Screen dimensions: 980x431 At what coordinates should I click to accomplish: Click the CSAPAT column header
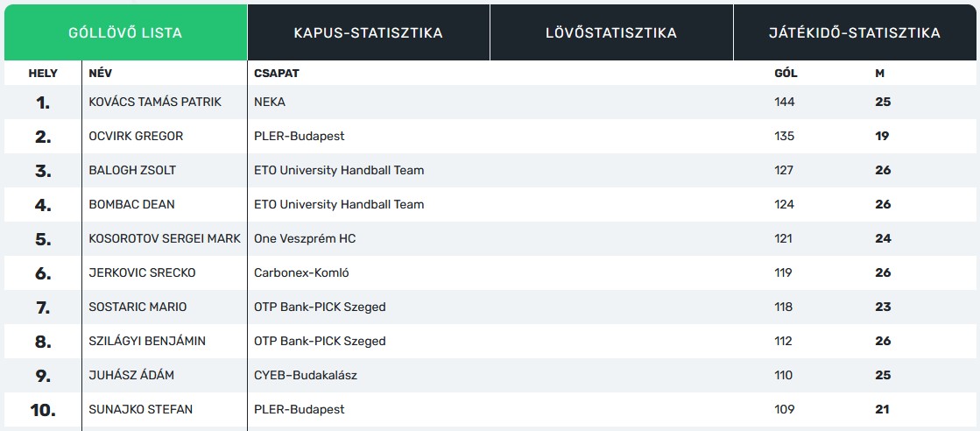(276, 74)
